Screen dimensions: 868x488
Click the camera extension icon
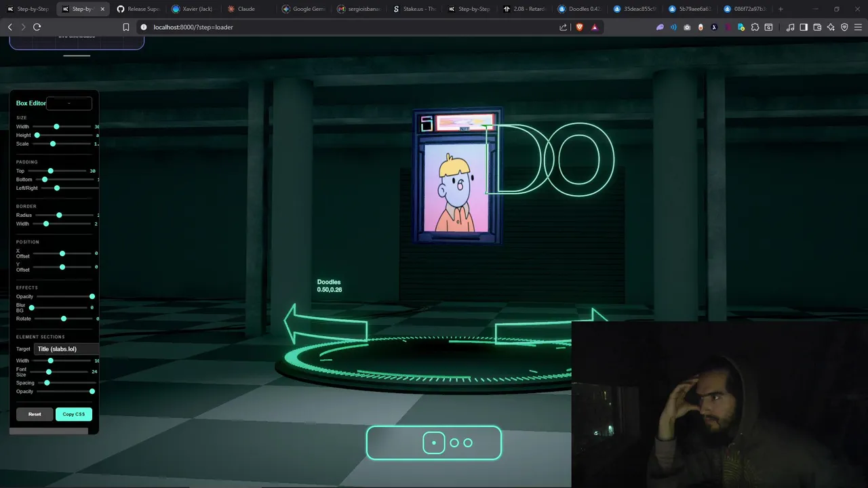click(x=687, y=27)
